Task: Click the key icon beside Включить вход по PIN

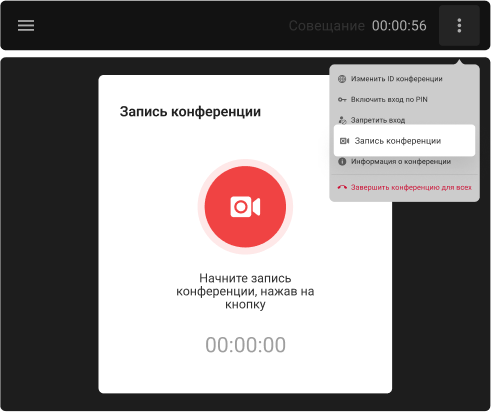Action: coord(342,99)
